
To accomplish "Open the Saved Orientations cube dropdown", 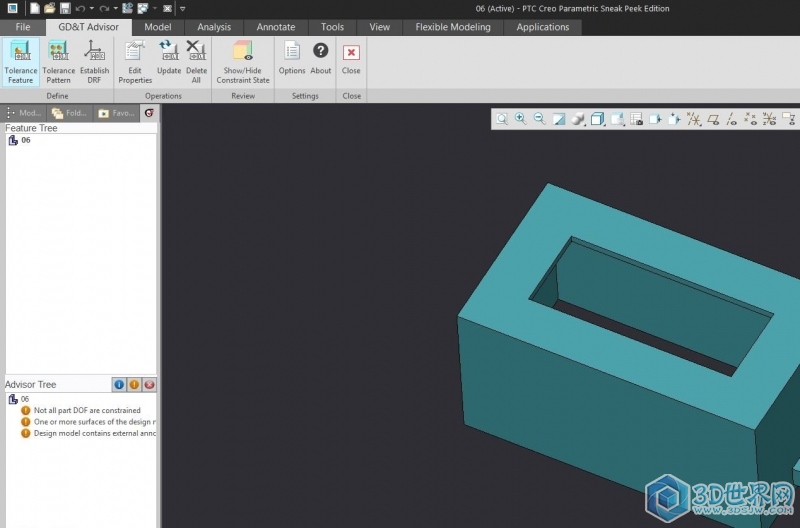I will pyautogui.click(x=597, y=119).
